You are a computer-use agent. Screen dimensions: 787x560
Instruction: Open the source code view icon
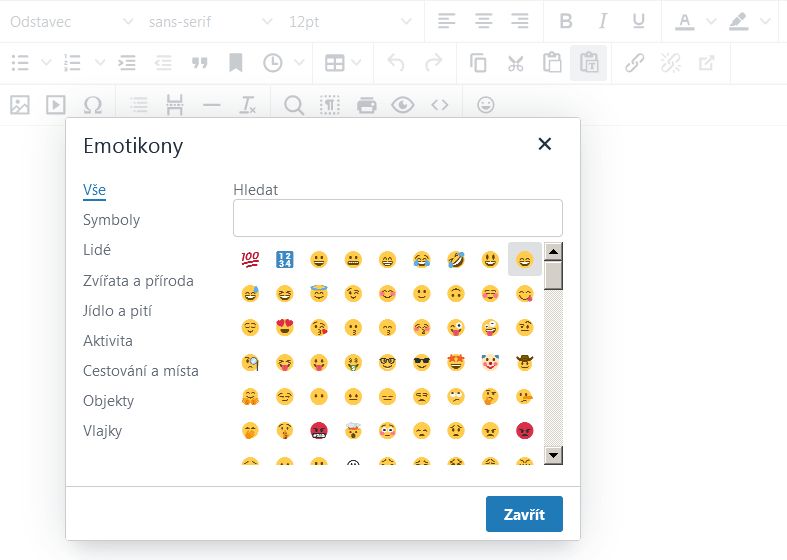439,105
